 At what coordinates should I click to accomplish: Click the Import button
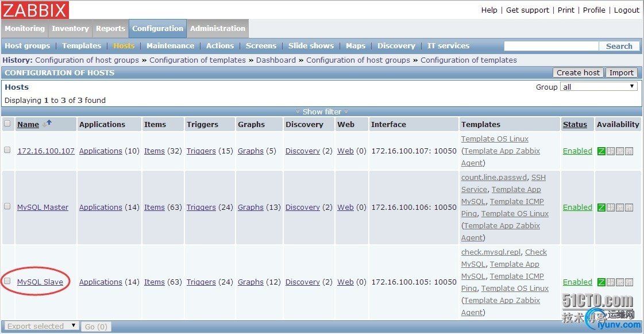622,72
